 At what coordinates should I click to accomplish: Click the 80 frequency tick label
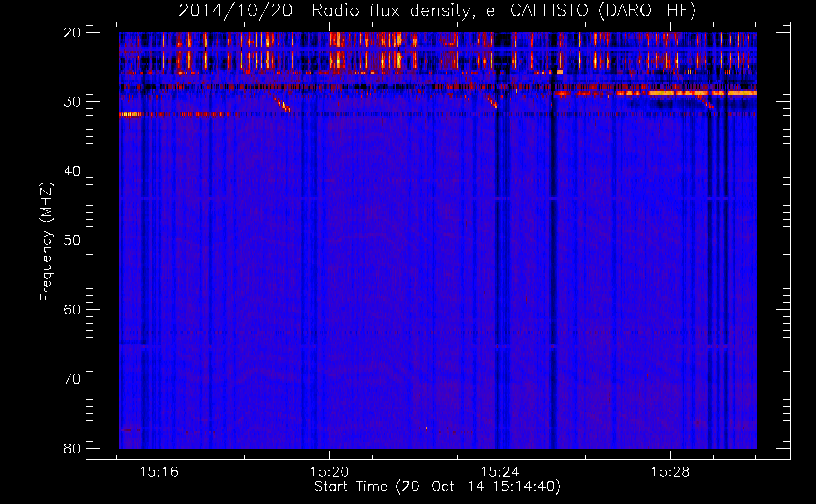[72, 449]
